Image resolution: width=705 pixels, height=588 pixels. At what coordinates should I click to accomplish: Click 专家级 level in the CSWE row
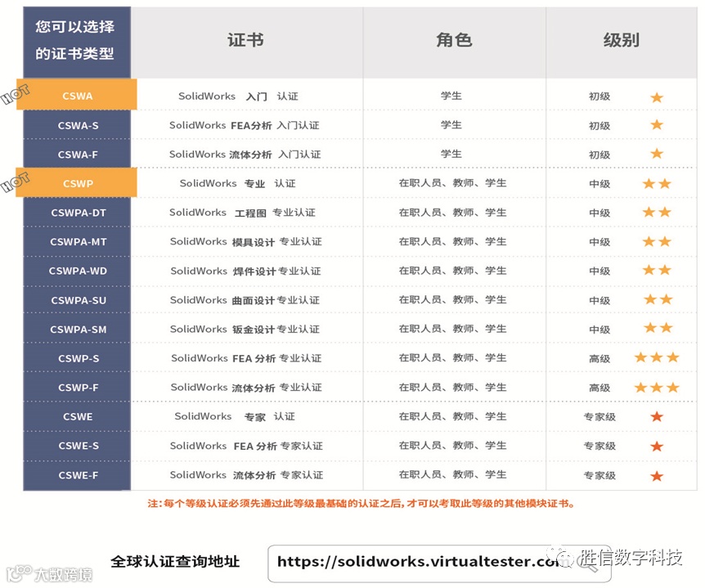coord(599,417)
